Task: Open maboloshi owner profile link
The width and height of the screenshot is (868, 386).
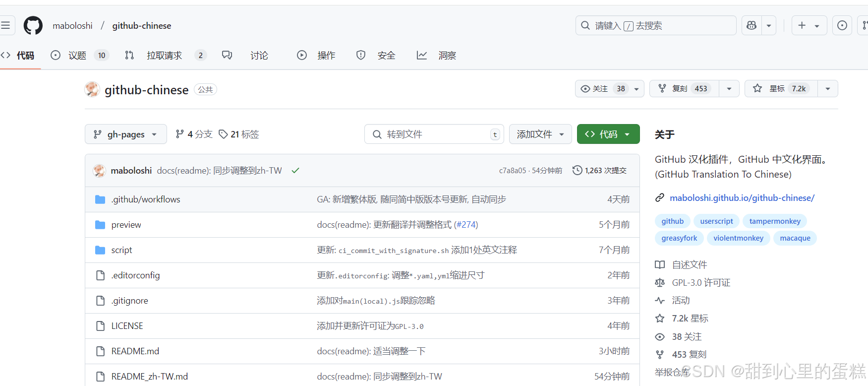Action: pyautogui.click(x=72, y=26)
